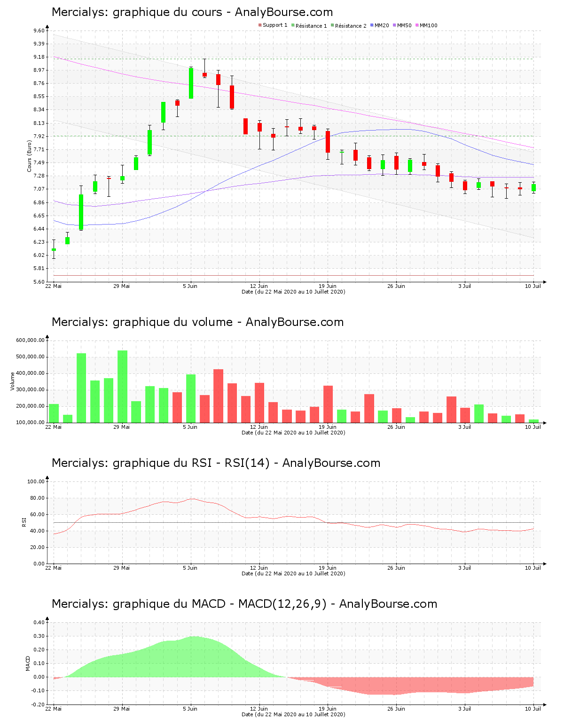Click '10 Juil' under the price chart
The image size is (564, 728).
point(533,286)
